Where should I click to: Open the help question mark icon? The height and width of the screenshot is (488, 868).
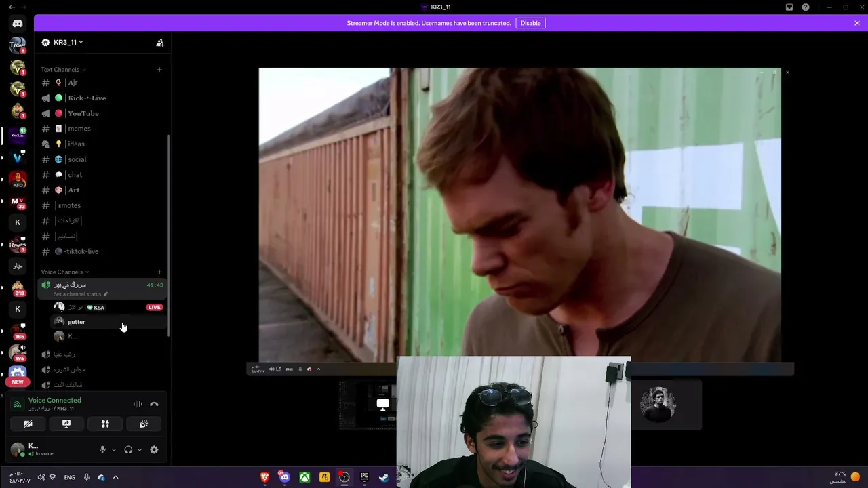[806, 7]
